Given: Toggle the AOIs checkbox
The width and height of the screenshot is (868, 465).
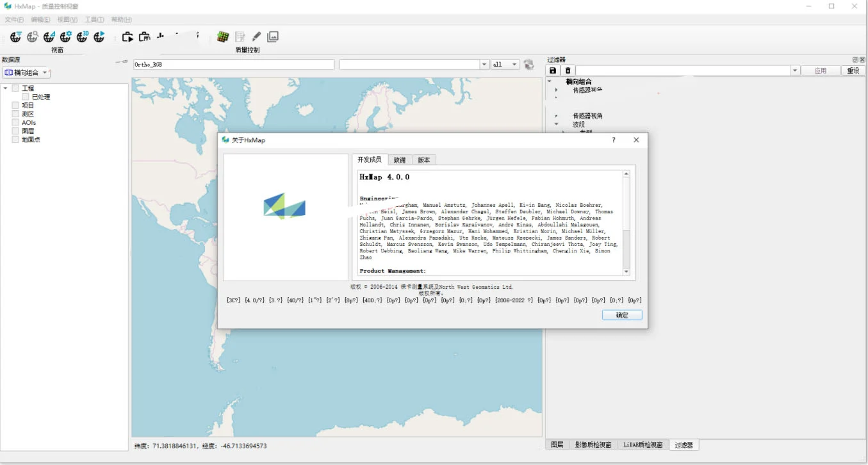Looking at the screenshot, I should (x=15, y=122).
